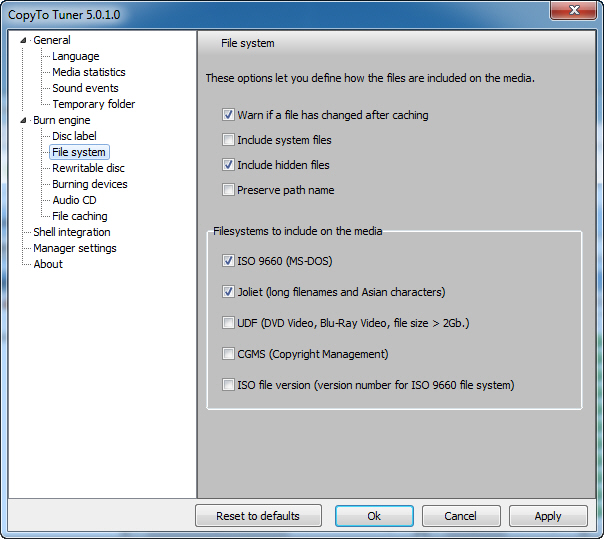This screenshot has width=604, height=539.
Task: Enable ISO file version checkbox
Action: point(229,385)
